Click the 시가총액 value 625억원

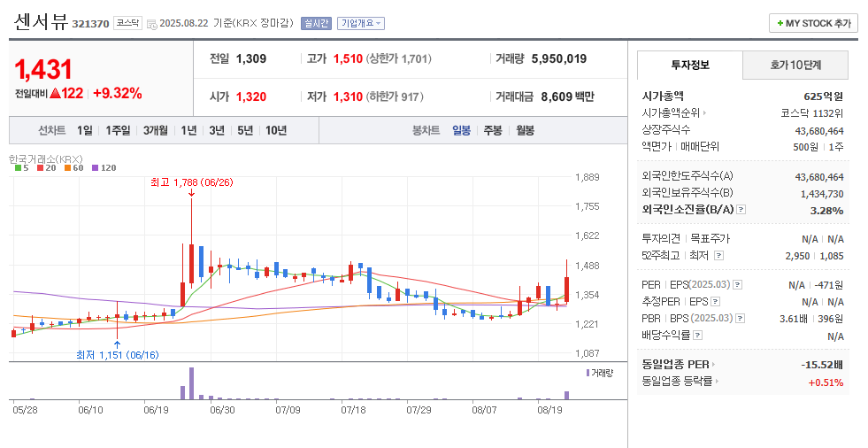pyautogui.click(x=823, y=97)
